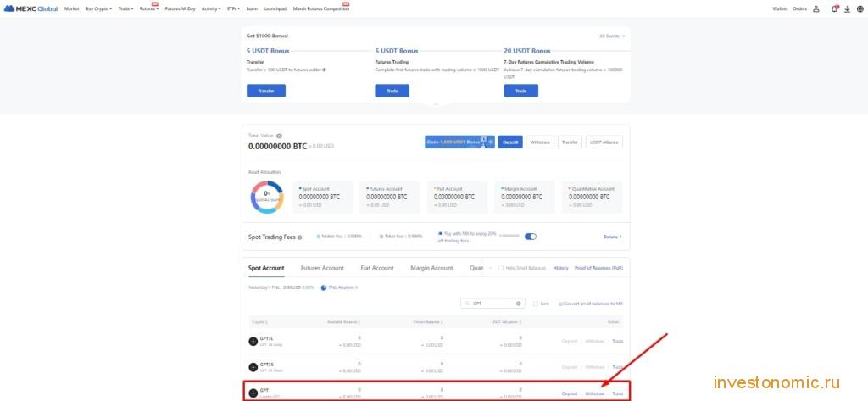
Task: Toggle the Total Value eye icon
Action: pos(279,136)
